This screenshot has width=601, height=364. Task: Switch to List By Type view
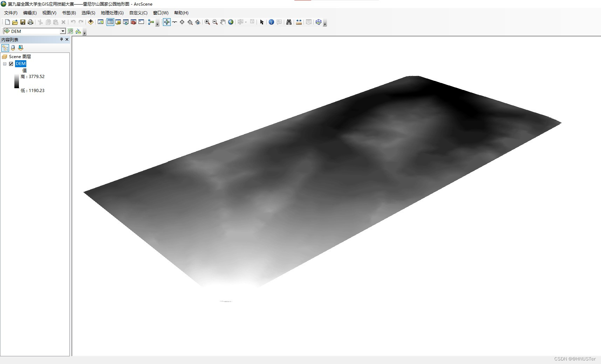click(x=21, y=48)
